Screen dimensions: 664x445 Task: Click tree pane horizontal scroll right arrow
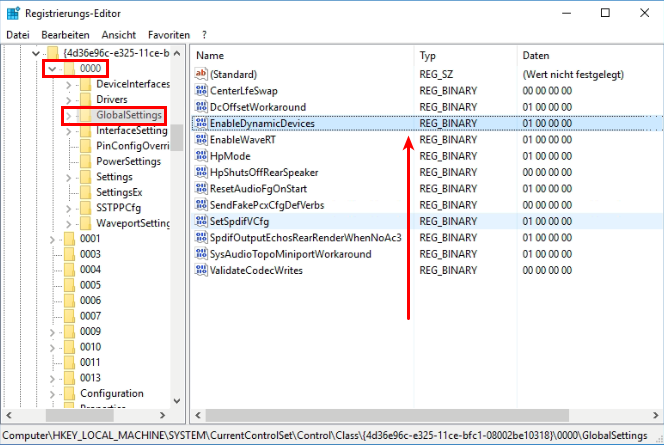click(x=162, y=415)
